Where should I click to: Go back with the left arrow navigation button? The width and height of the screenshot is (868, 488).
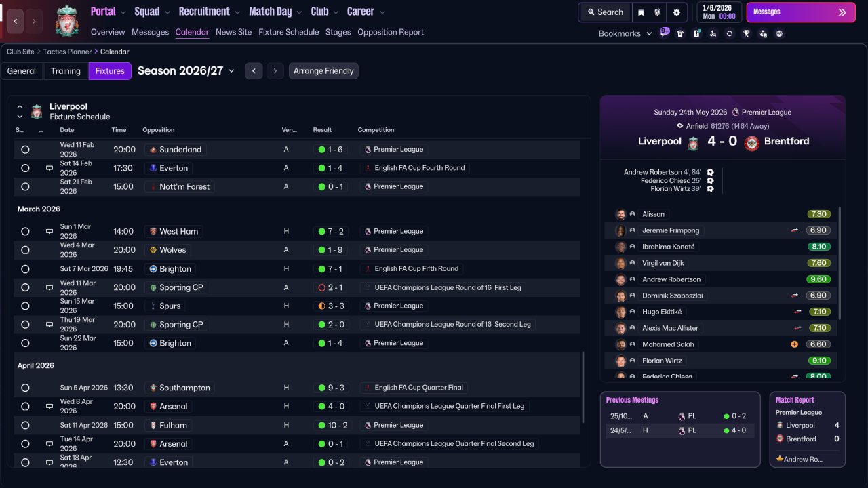click(16, 21)
